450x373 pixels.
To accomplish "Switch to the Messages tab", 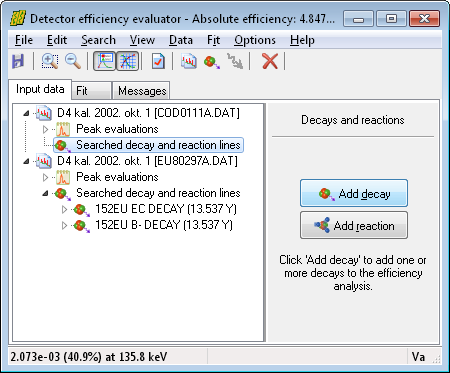I will pyautogui.click(x=142, y=91).
